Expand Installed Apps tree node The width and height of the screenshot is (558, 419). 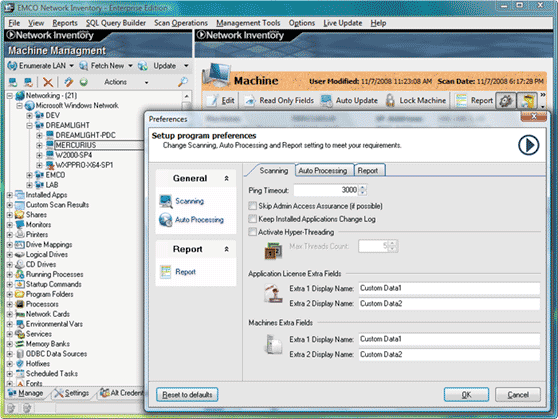10,195
